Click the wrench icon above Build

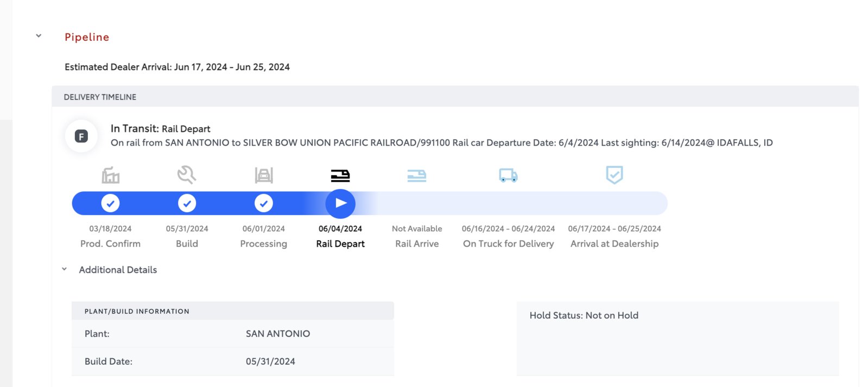pyautogui.click(x=187, y=175)
